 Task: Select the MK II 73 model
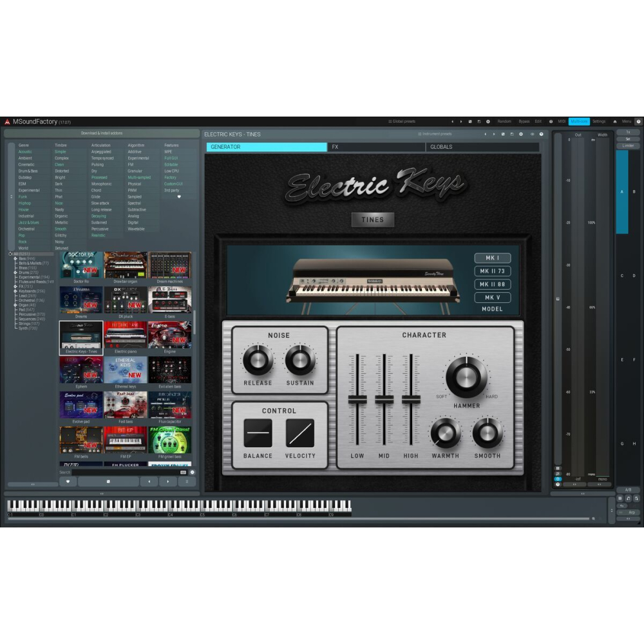(x=493, y=271)
